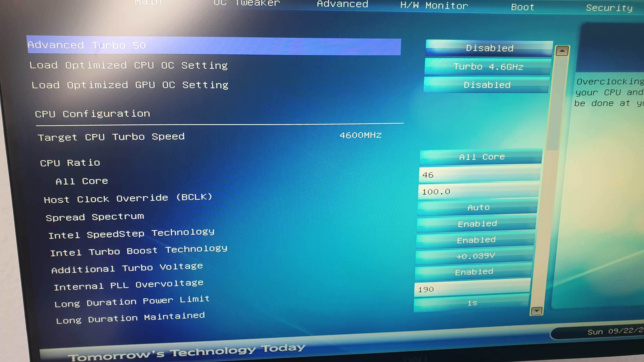Screen dimensions: 644x362
Task: Click the Overclocking help description text
Action: (609, 93)
